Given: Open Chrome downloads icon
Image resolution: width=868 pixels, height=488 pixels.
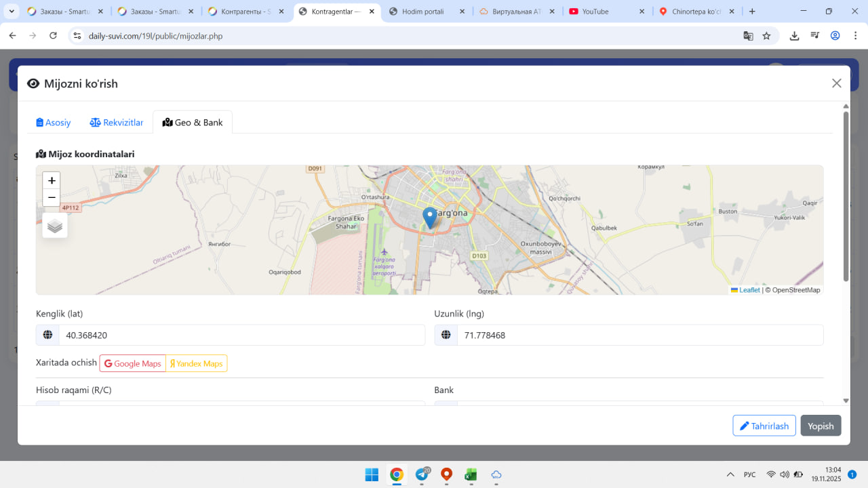Looking at the screenshot, I should [x=794, y=36].
